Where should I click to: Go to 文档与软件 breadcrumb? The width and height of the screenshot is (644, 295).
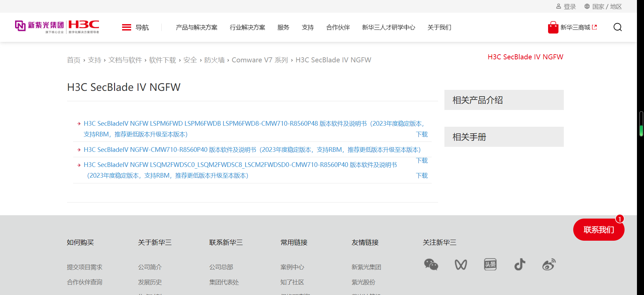point(125,60)
